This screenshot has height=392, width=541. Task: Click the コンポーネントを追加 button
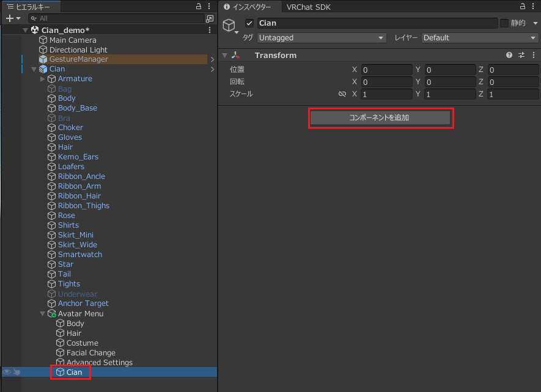pyautogui.click(x=380, y=118)
